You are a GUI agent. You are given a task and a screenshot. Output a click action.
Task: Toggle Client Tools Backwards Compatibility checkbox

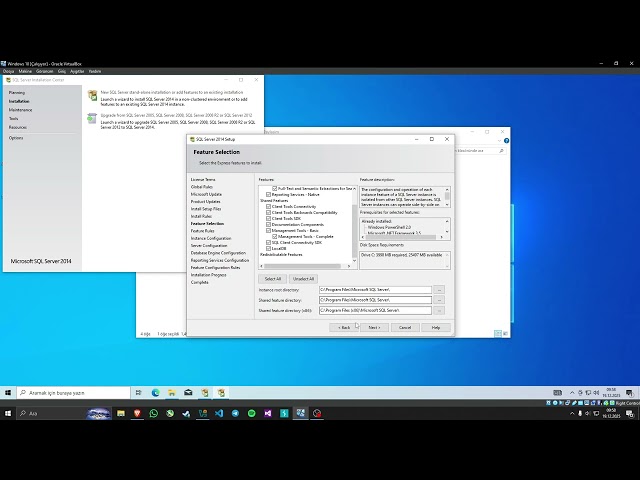pyautogui.click(x=268, y=213)
